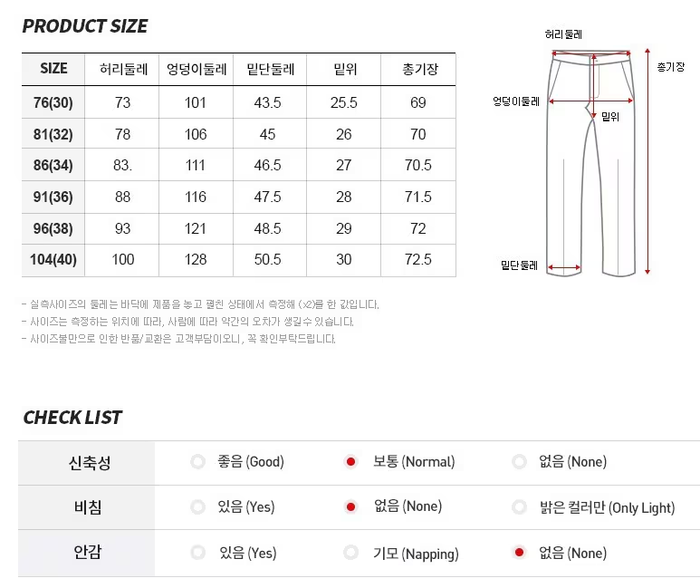Select 밝은 컬러만 (Only Light) radio button
700x588 pixels.
pos(519,506)
